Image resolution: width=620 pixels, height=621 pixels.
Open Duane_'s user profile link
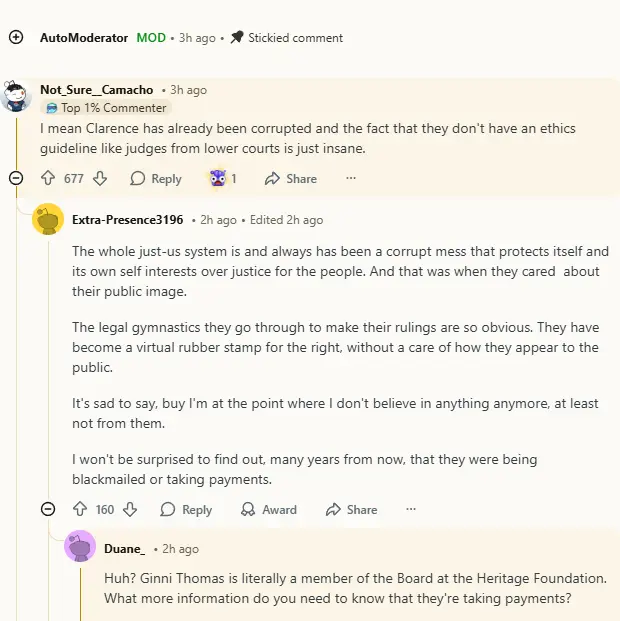click(124, 549)
